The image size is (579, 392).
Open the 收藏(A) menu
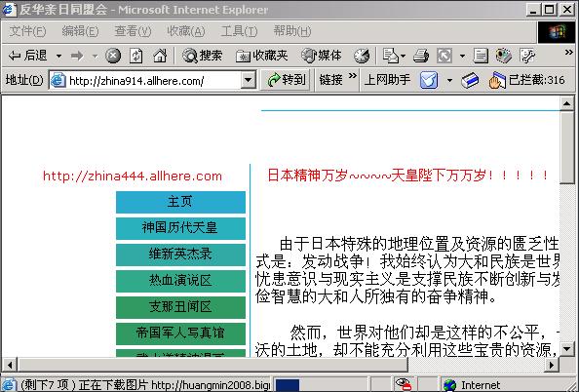pos(186,31)
